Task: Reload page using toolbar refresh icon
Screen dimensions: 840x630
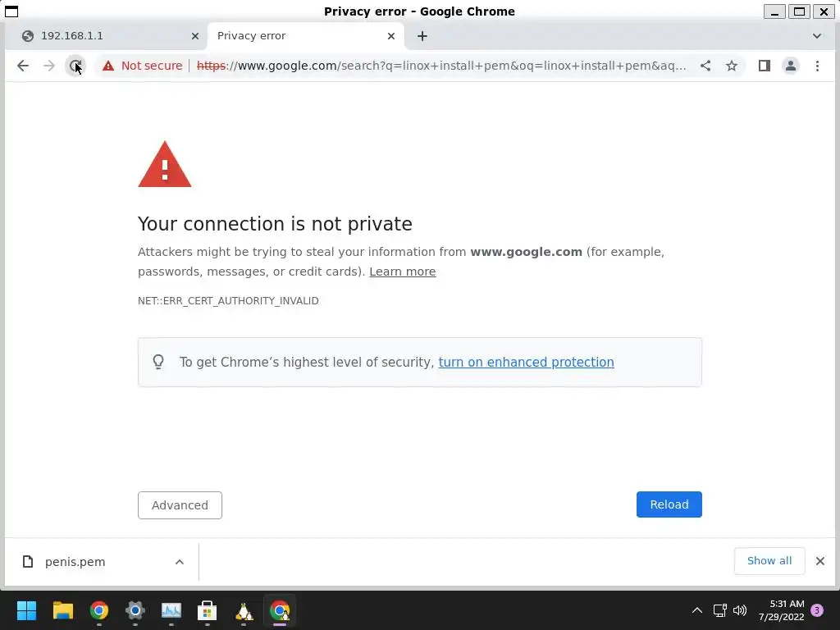Action: (x=75, y=66)
